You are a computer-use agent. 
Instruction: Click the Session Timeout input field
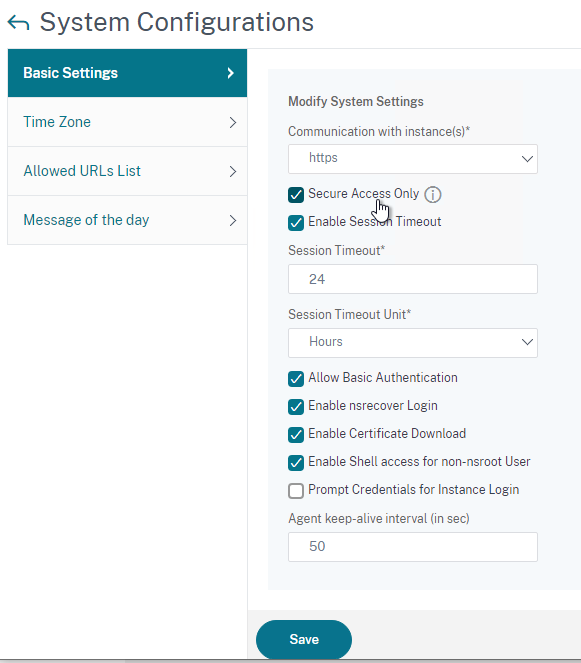413,279
